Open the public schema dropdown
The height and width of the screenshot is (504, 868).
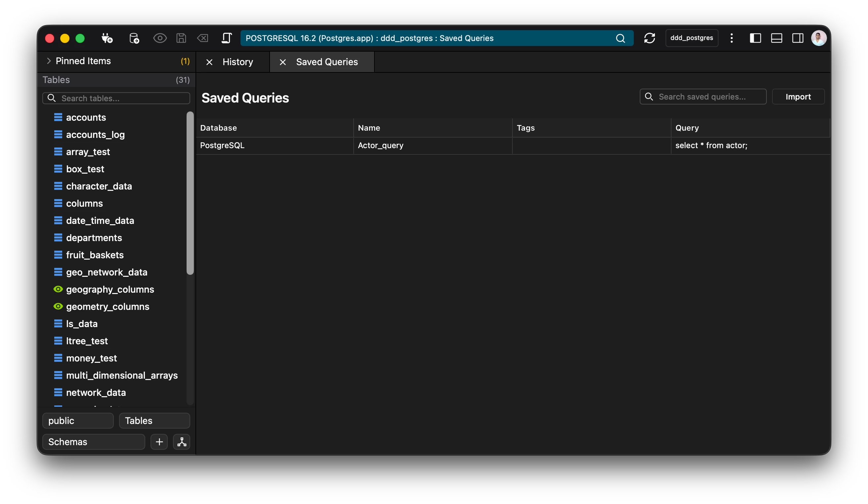(78, 421)
